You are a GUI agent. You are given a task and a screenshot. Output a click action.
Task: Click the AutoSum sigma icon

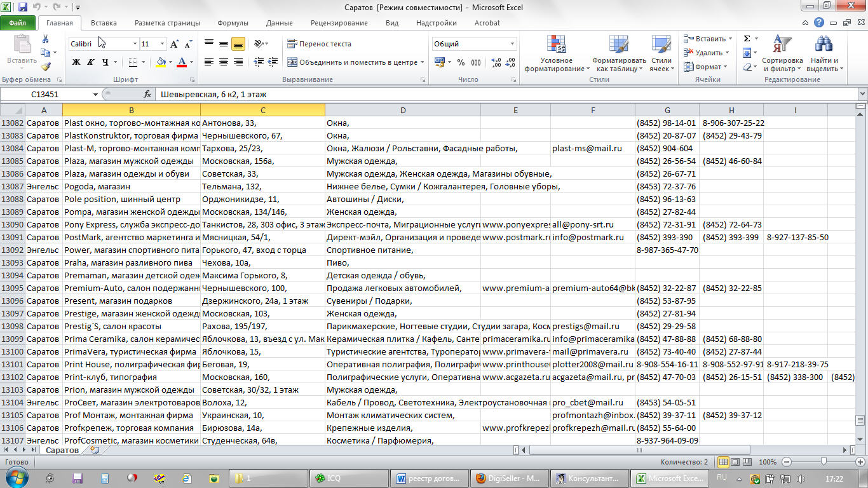[747, 39]
